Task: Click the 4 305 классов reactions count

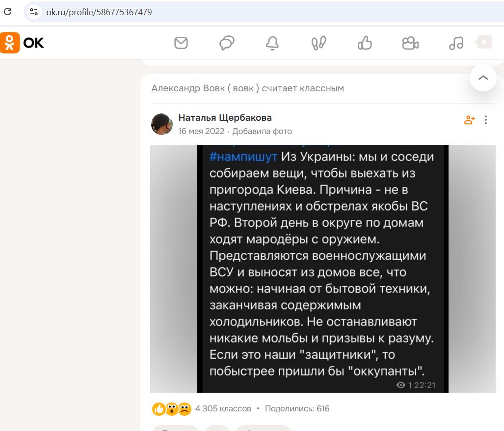Action: click(x=223, y=408)
